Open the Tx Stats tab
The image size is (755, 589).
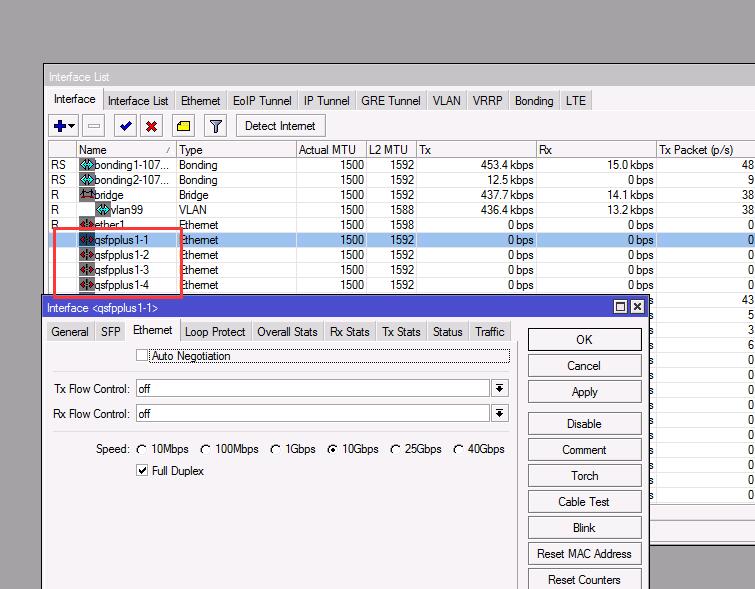click(x=401, y=332)
